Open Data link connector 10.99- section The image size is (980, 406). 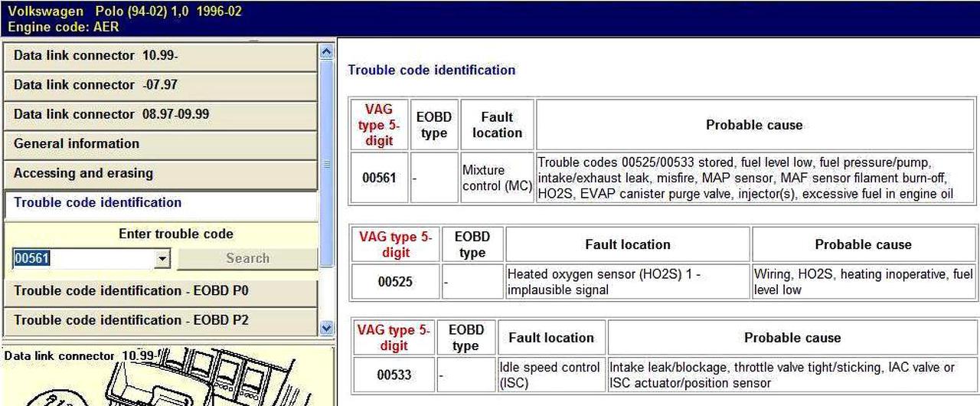point(160,56)
